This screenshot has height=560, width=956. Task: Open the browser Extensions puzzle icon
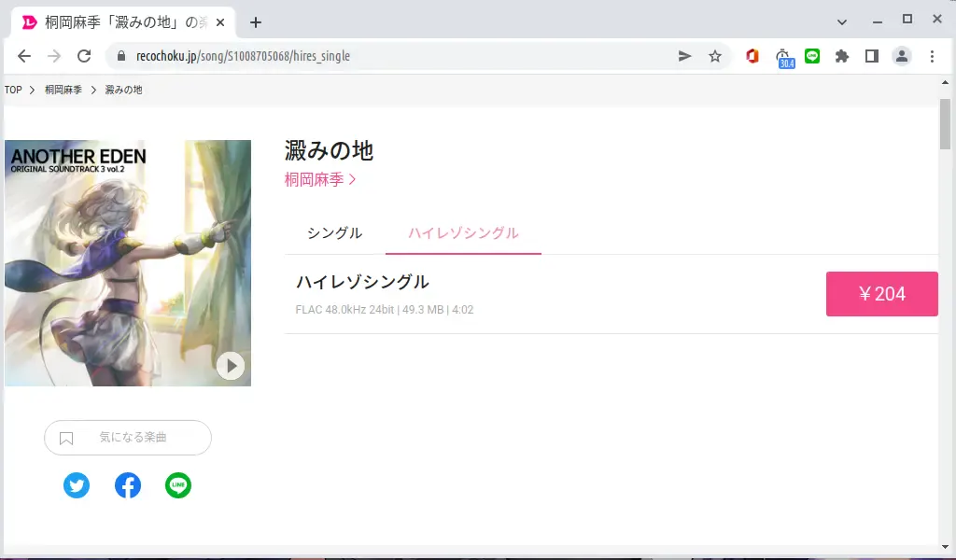click(x=842, y=56)
